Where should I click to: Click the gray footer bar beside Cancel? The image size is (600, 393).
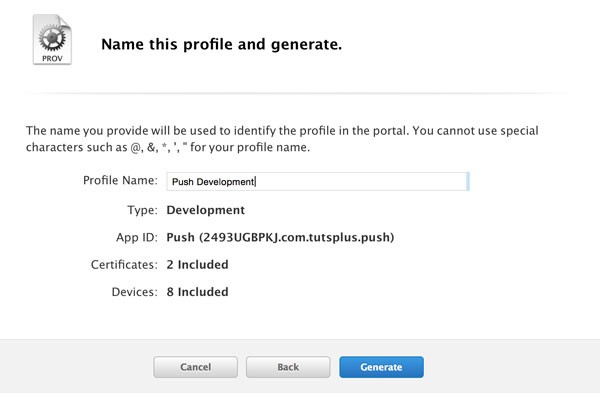click(x=77, y=366)
